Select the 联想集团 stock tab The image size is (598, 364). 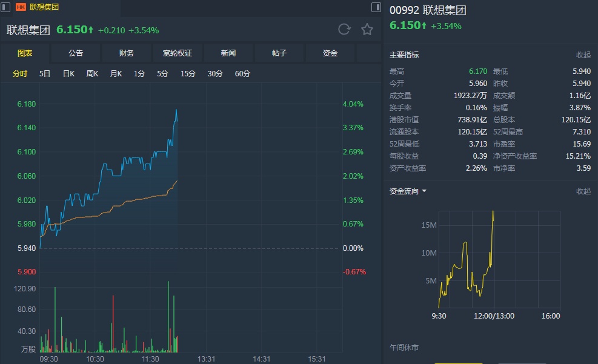[44, 7]
